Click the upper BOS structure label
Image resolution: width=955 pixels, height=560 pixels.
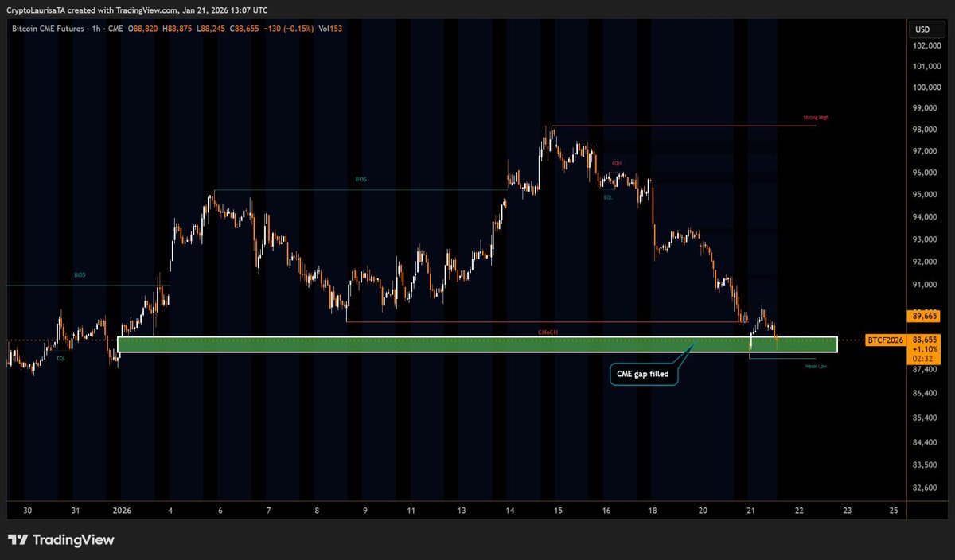pyautogui.click(x=361, y=179)
